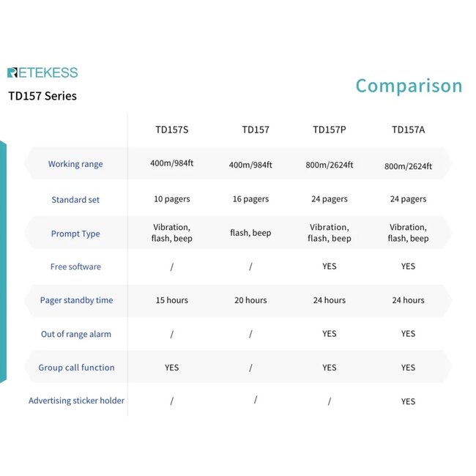Viewport: 476px width, 476px height.
Task: Click YES for TD157A advertising sticker holder
Action: (408, 401)
